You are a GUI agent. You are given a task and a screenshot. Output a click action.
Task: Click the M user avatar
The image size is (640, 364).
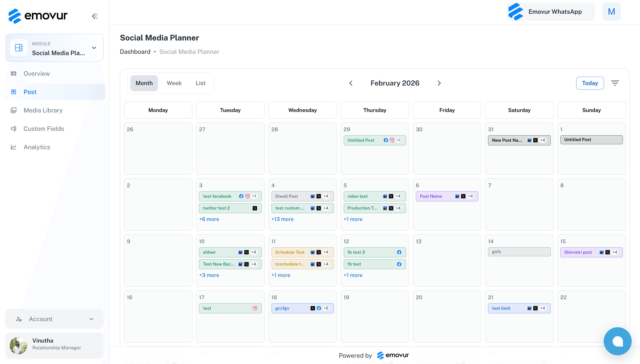[x=611, y=12]
